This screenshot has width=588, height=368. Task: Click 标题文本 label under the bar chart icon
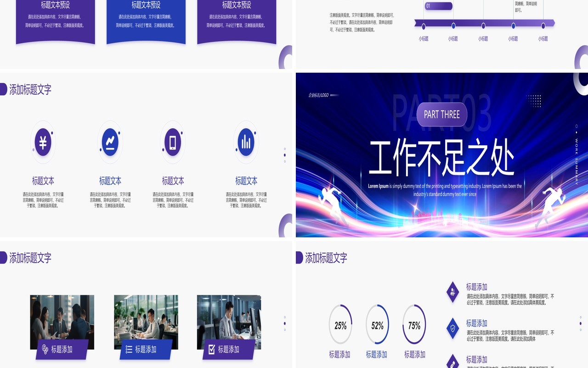[x=246, y=181]
